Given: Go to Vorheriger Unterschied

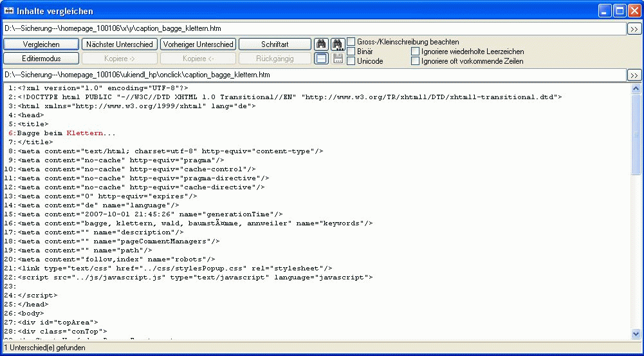Looking at the screenshot, I should [x=198, y=44].
